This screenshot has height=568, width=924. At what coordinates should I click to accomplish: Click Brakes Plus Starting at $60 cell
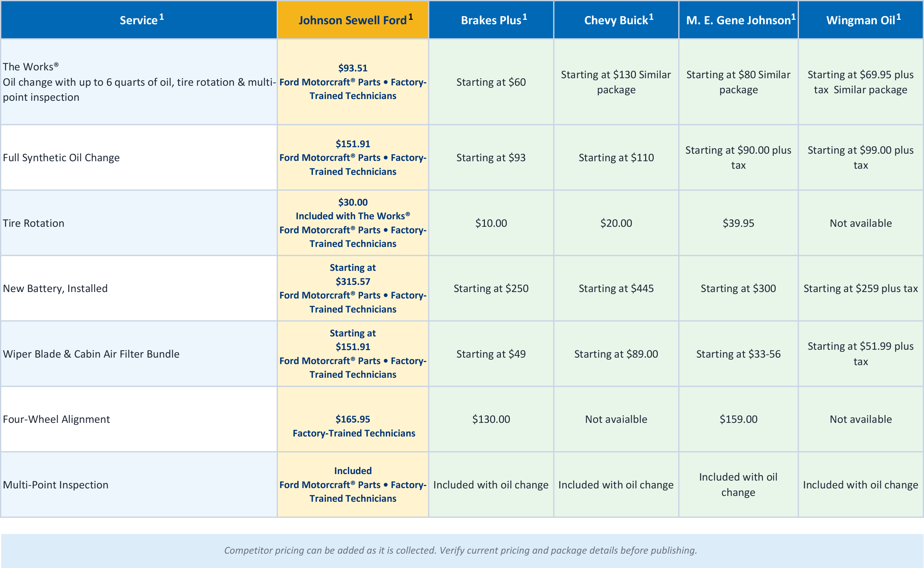[x=491, y=82]
